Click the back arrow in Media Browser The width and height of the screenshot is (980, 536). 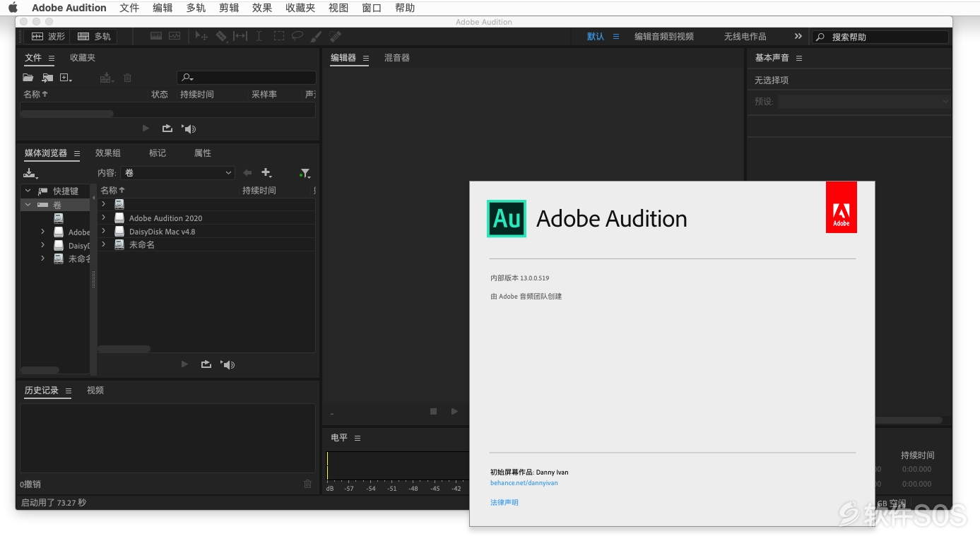pyautogui.click(x=247, y=173)
